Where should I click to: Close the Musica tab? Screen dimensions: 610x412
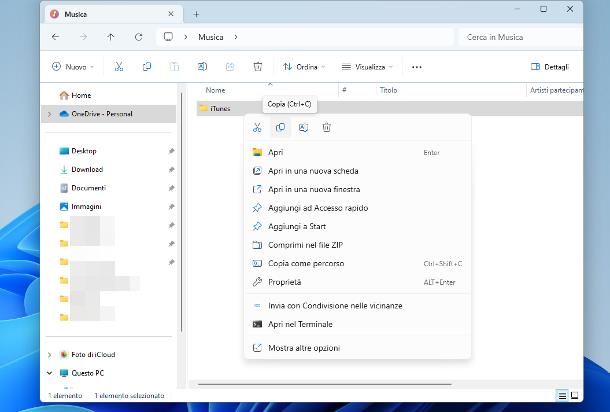[x=171, y=14]
